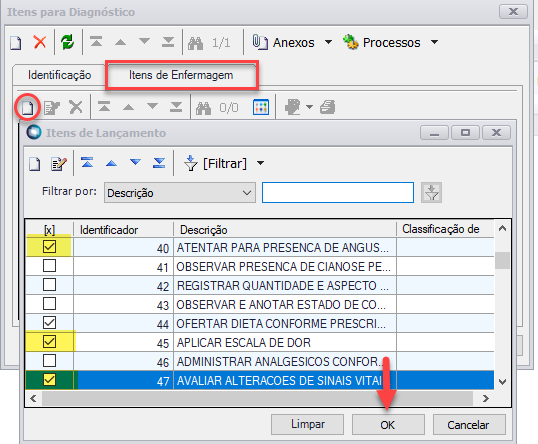Viewport: 538px width, 444px height.
Task: Click vertical scrollbar thumb in item list
Action: pos(502,261)
